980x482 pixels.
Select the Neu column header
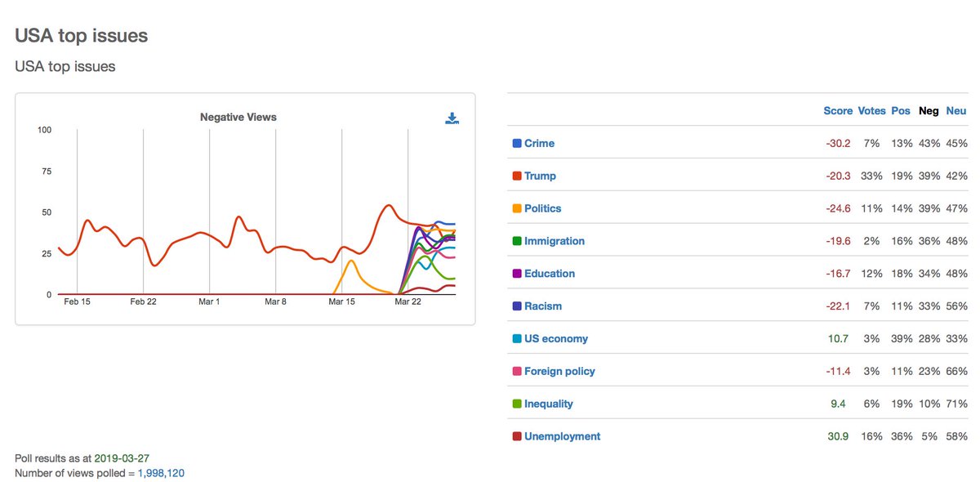coord(955,110)
